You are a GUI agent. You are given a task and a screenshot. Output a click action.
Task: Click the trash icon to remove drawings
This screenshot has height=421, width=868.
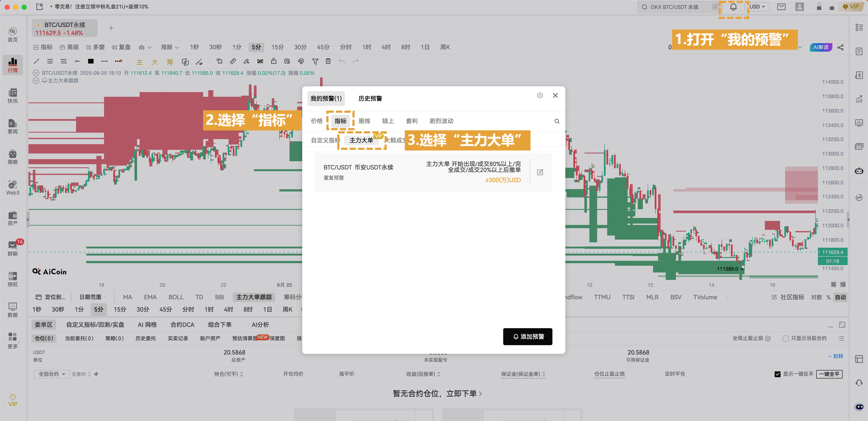tap(328, 61)
